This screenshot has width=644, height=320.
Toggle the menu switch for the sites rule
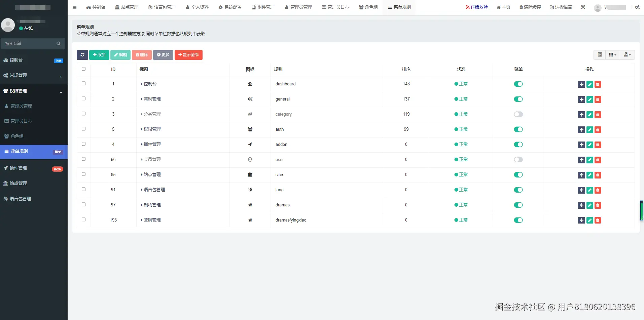[518, 175]
